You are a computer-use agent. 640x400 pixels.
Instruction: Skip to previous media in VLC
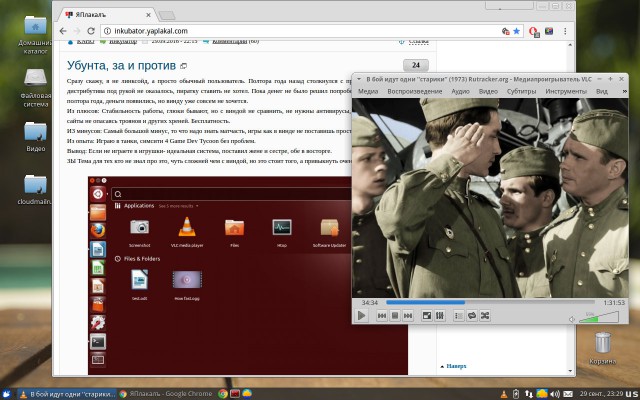tap(382, 316)
